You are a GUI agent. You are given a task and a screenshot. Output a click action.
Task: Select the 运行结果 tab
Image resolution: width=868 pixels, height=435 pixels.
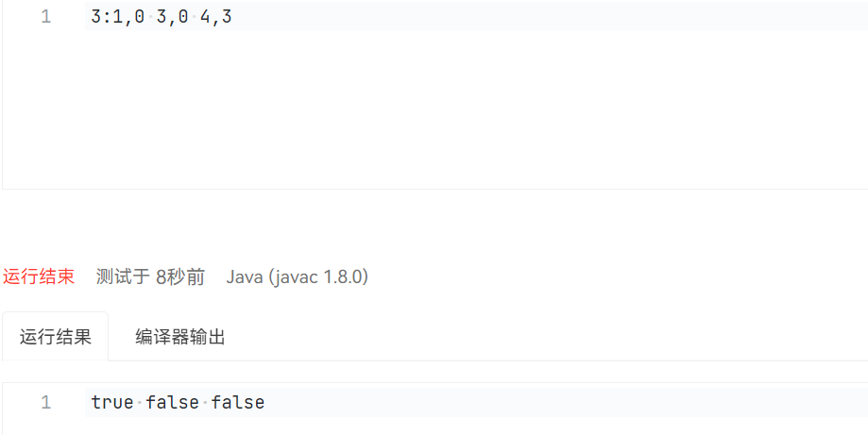coord(56,337)
